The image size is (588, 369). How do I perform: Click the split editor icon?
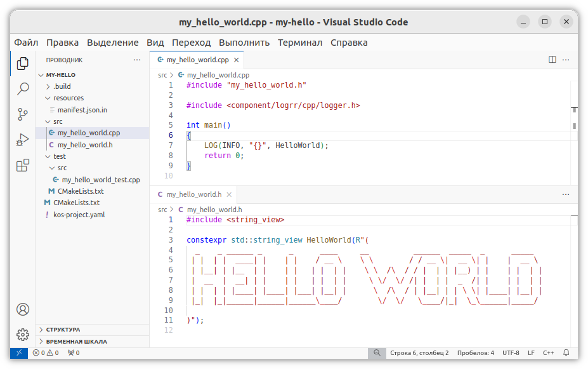552,60
